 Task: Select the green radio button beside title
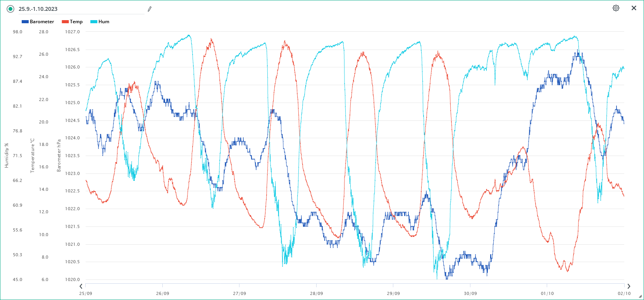(x=10, y=9)
